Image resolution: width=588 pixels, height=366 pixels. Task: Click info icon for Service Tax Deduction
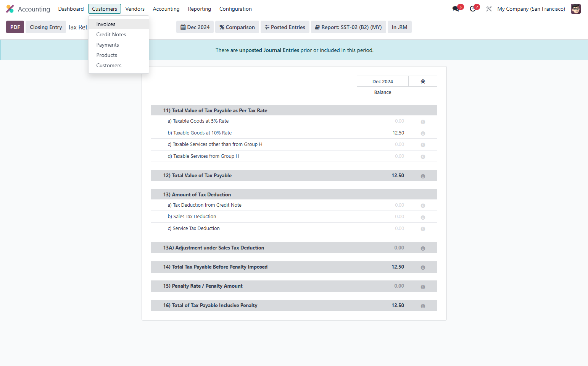pos(423,229)
